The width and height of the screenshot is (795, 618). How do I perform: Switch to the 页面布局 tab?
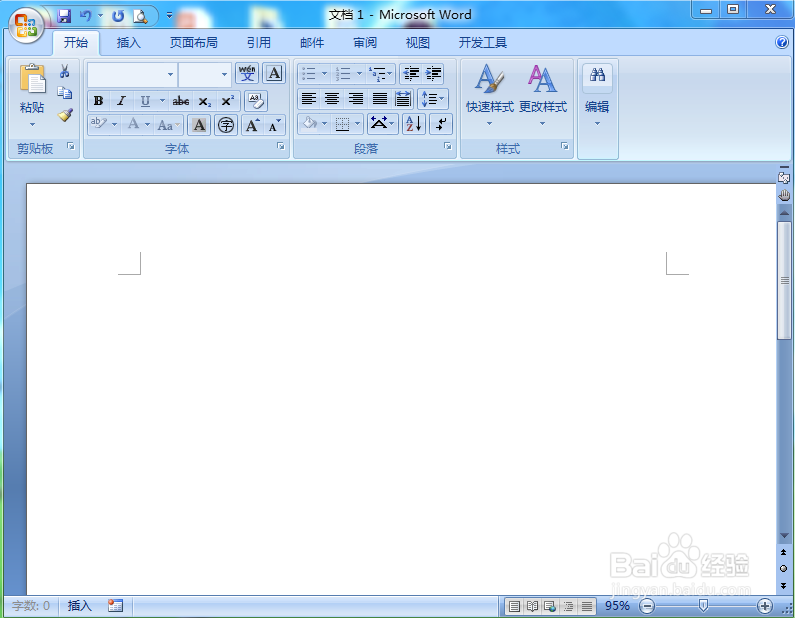[193, 43]
